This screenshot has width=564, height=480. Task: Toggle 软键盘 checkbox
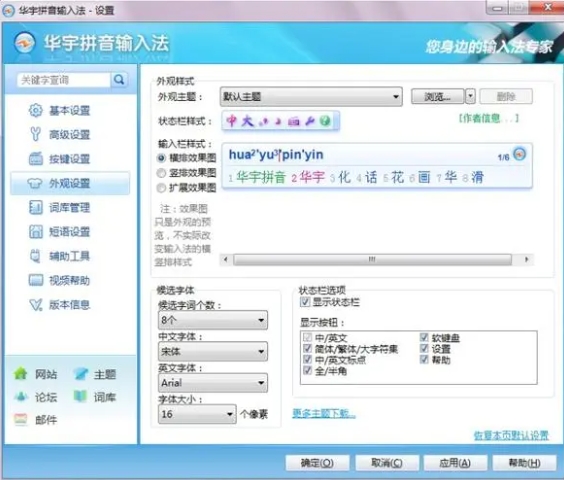pos(424,337)
